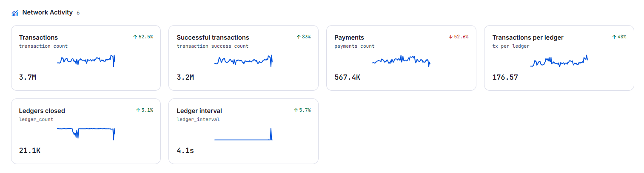Click the transaction_count metric key
The height and width of the screenshot is (173, 644).
43,46
